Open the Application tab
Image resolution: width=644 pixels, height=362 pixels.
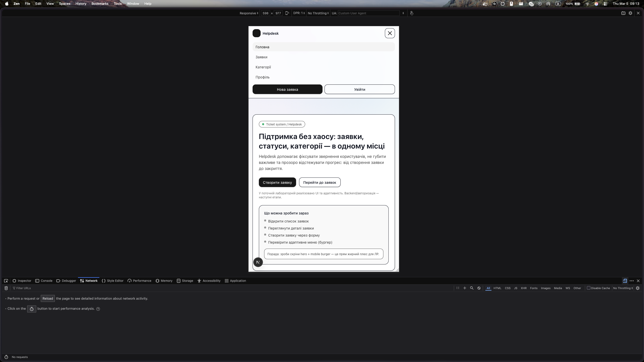click(235, 281)
